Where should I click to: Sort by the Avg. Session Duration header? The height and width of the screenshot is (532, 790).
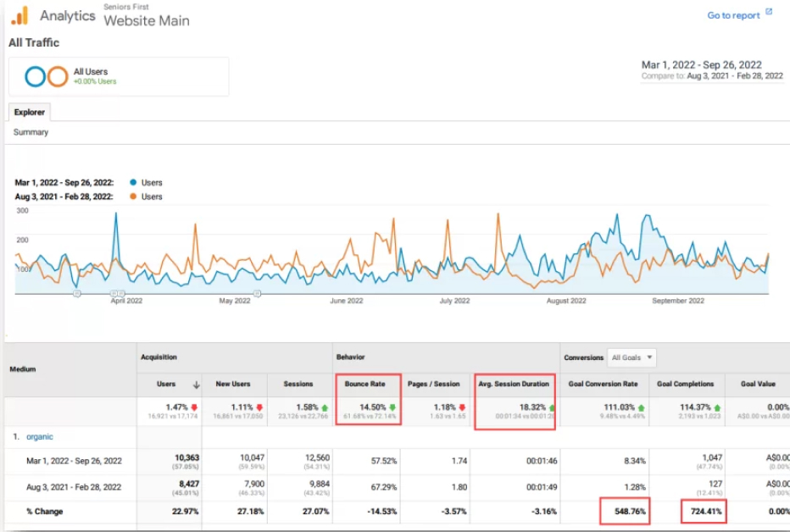[514, 384]
